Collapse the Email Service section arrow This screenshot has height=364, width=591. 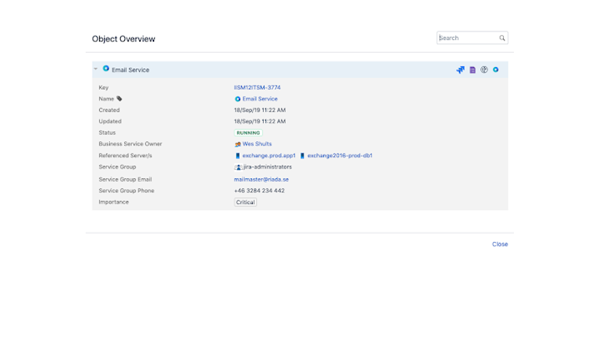[x=96, y=69]
